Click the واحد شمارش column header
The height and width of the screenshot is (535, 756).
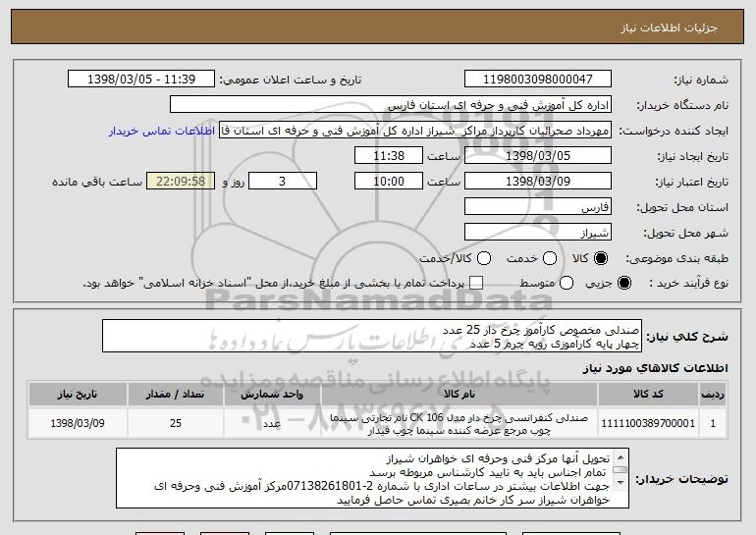pyautogui.click(x=272, y=395)
